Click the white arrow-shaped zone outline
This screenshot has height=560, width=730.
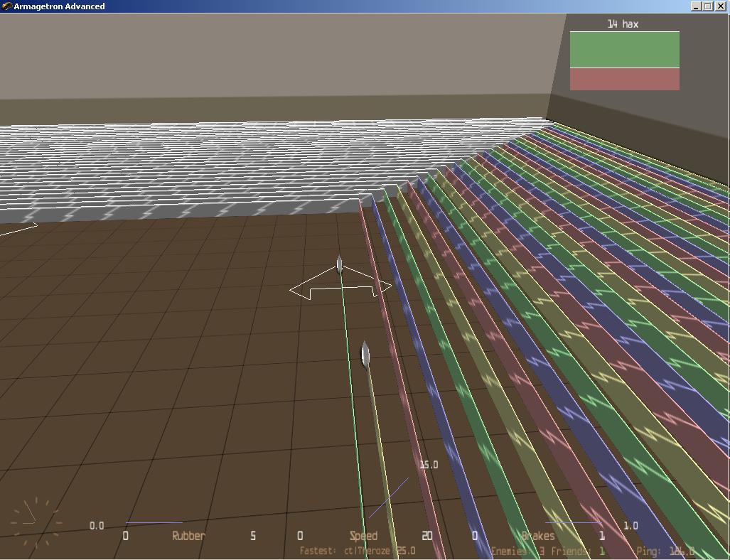340,288
